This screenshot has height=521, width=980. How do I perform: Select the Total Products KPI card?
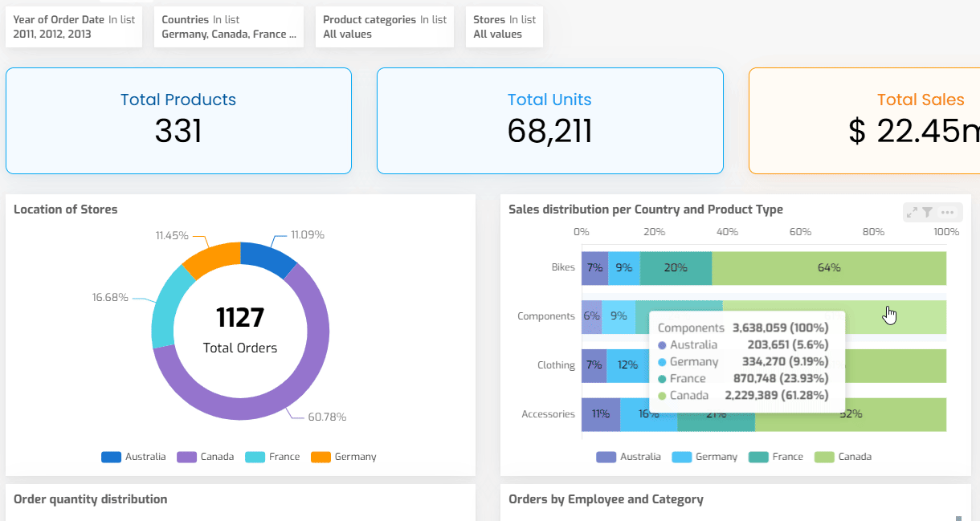(x=178, y=120)
